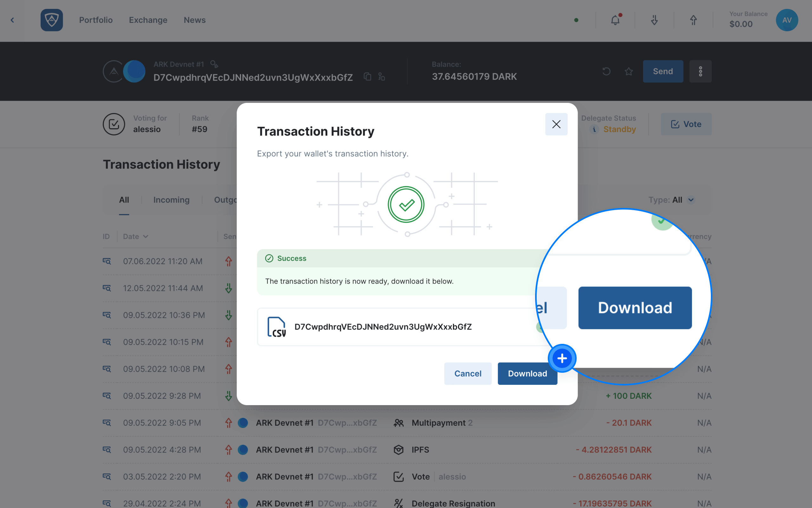Click the amount - 20.1 DARK
The width and height of the screenshot is (812, 508).
[629, 423]
